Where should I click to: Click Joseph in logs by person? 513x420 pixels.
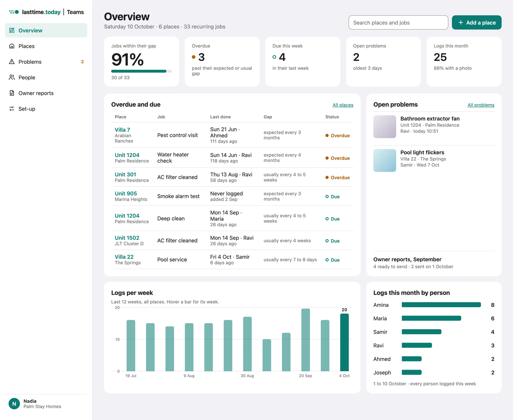(x=382, y=373)
